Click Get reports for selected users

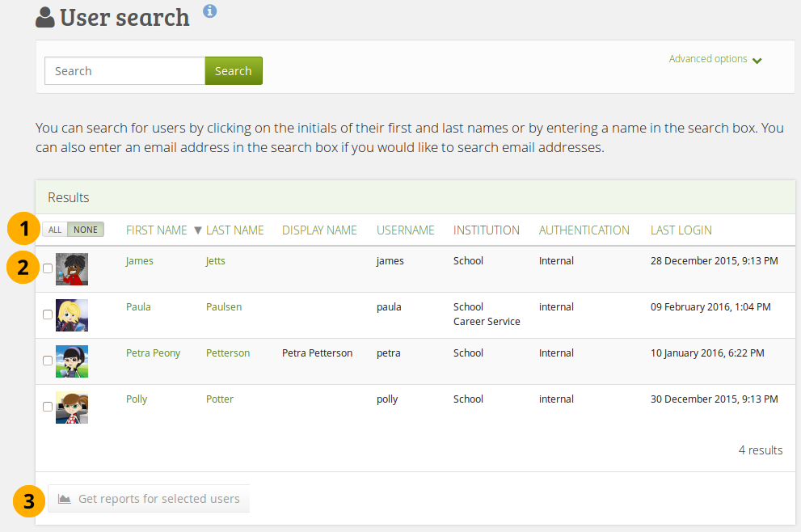tap(150, 499)
